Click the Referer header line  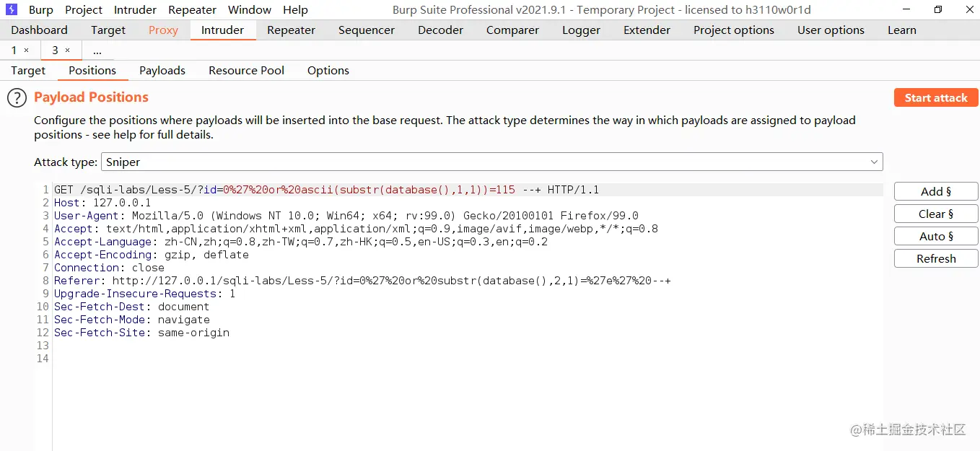[362, 281]
